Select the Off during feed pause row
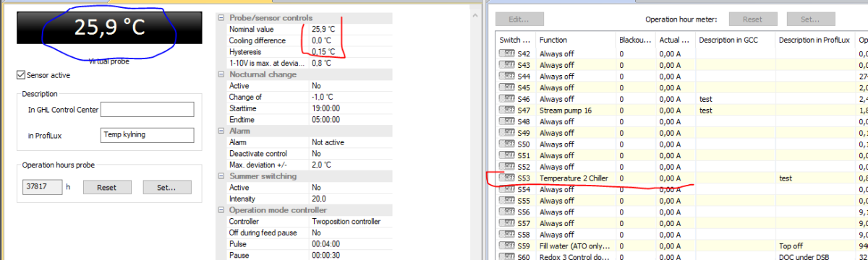868x260 pixels. pyautogui.click(x=310, y=233)
